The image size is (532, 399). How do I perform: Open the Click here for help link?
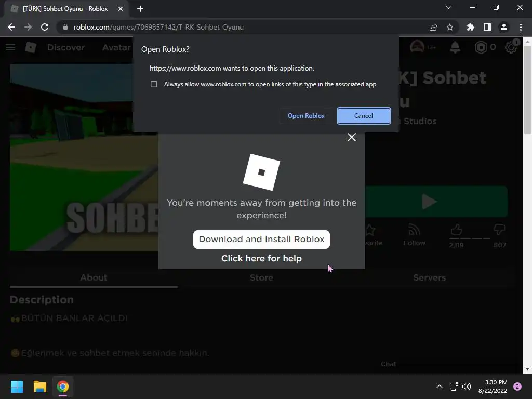coord(261,259)
